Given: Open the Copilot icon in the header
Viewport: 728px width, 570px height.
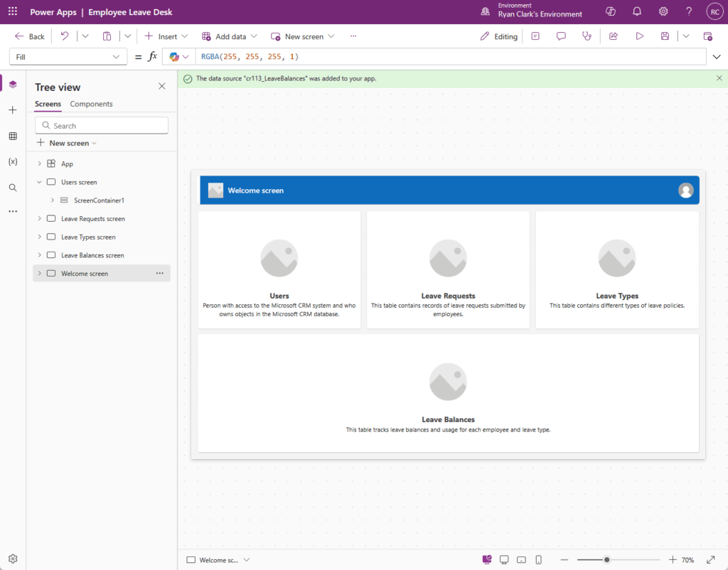Looking at the screenshot, I should click(611, 11).
